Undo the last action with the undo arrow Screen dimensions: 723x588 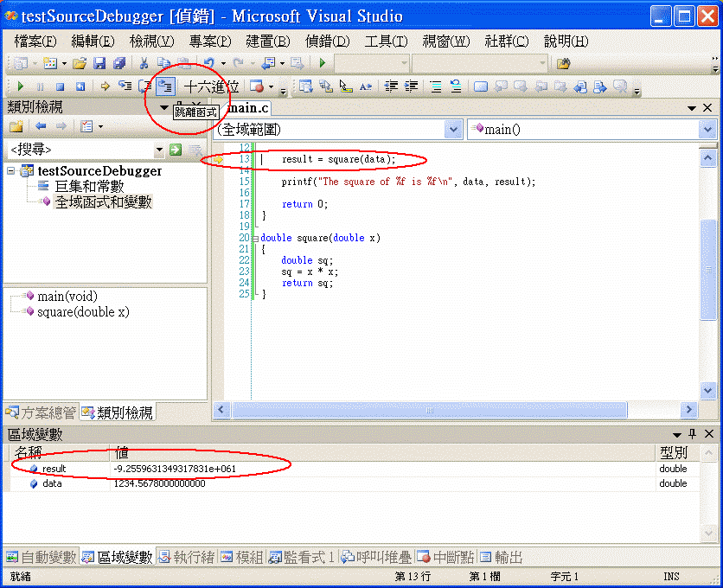pyautogui.click(x=209, y=63)
